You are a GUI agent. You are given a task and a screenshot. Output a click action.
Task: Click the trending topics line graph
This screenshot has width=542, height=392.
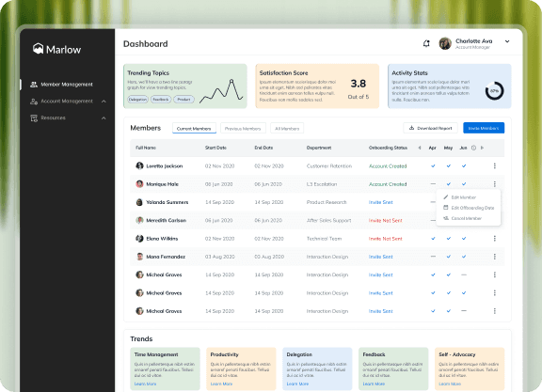[221, 91]
